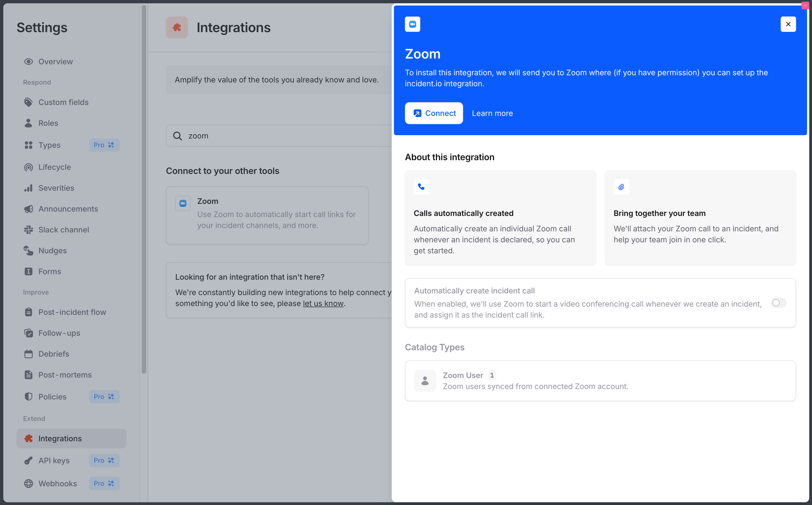The height and width of the screenshot is (505, 812).
Task: Click the paperclip icon on team card
Action: 621,187
